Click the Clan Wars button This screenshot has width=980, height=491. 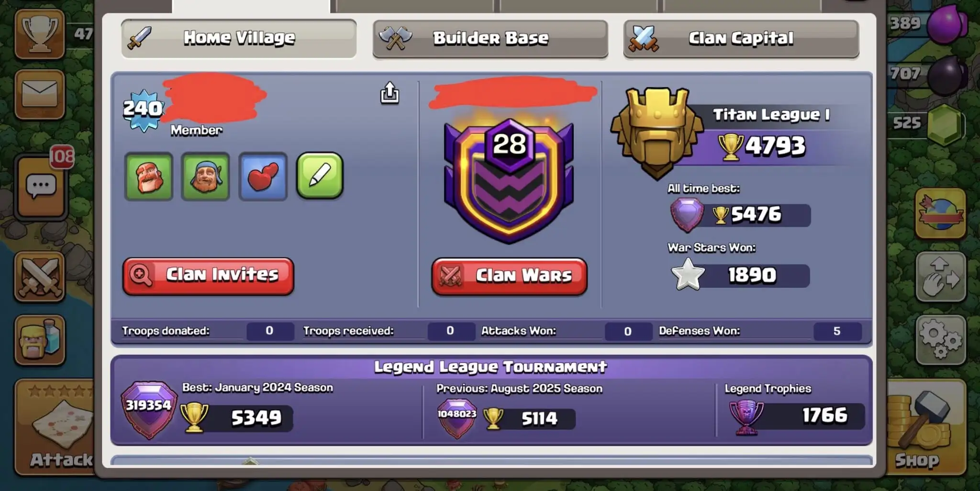tap(509, 277)
